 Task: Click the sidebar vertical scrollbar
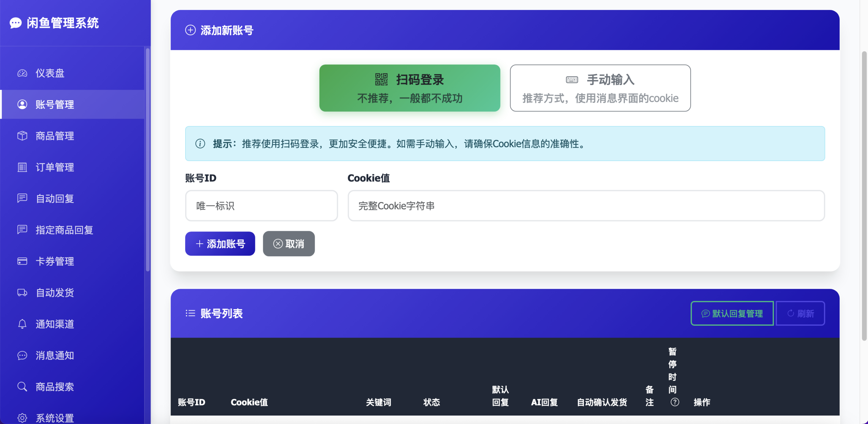click(x=148, y=159)
